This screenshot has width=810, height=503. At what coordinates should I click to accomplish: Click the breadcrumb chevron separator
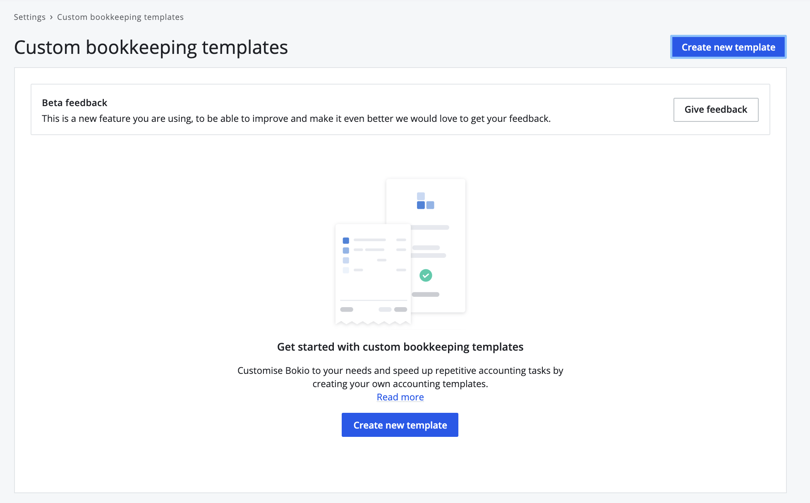point(51,17)
